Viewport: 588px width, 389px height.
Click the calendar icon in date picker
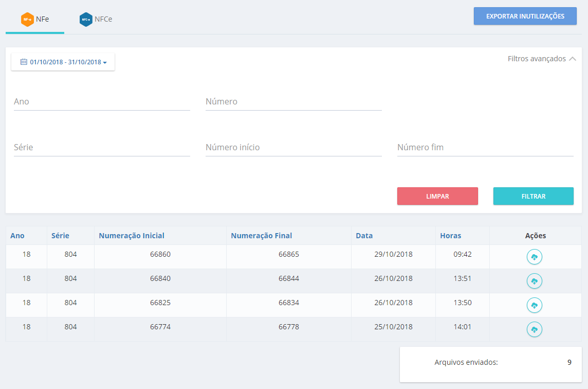coord(24,62)
